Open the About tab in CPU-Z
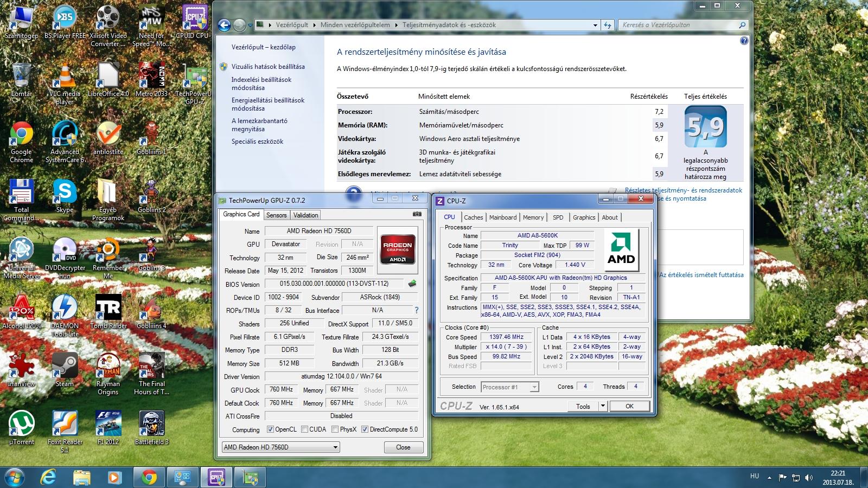Screen dimensions: 868x488 pos(610,217)
